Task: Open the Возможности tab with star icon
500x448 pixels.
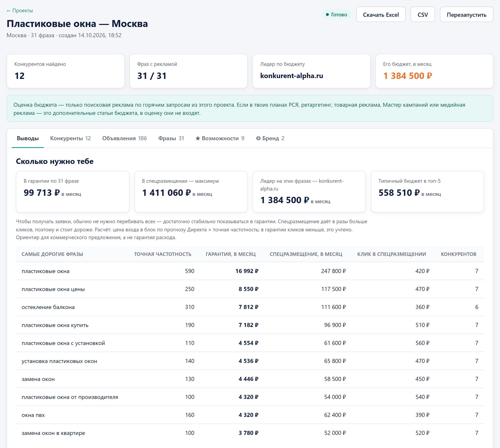Action: 220,138
